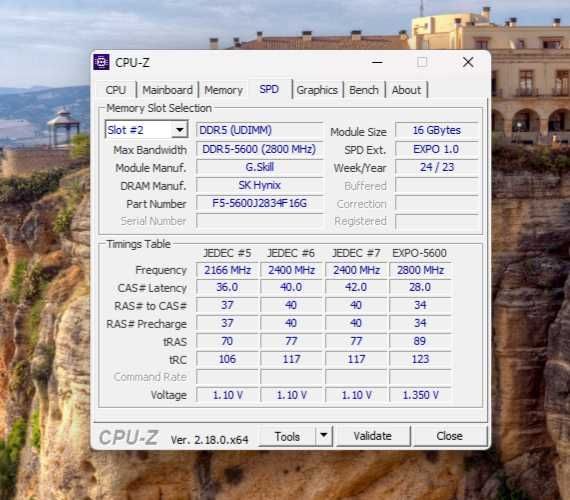Image resolution: width=570 pixels, height=500 pixels.
Task: Click the tRAS value 89
Action: click(420, 341)
